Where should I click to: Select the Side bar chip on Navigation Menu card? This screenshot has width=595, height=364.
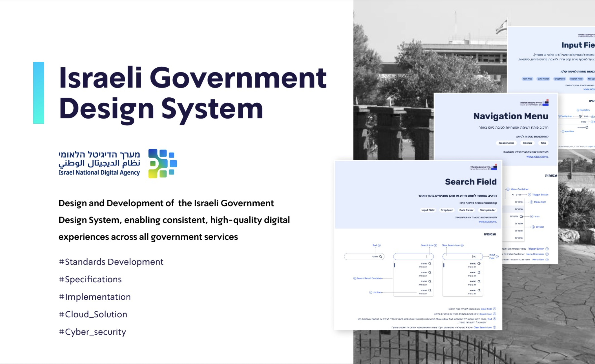[x=527, y=143]
